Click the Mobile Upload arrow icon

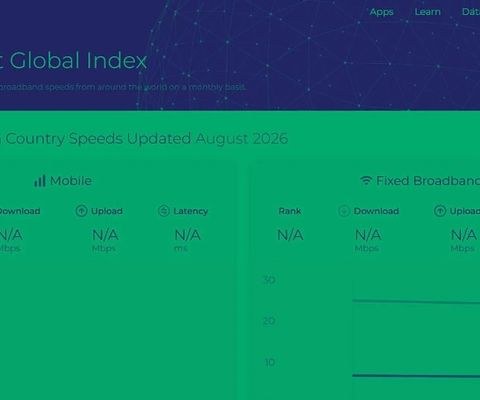[81, 211]
